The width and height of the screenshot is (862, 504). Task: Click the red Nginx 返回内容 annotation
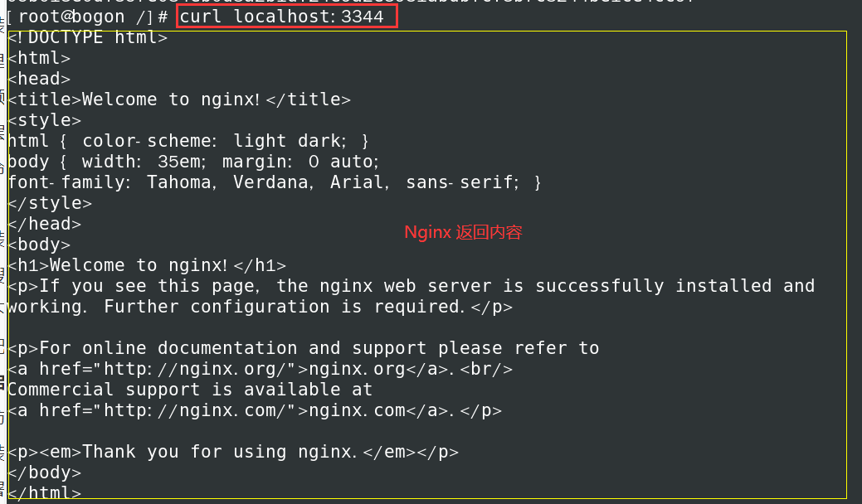pos(463,232)
